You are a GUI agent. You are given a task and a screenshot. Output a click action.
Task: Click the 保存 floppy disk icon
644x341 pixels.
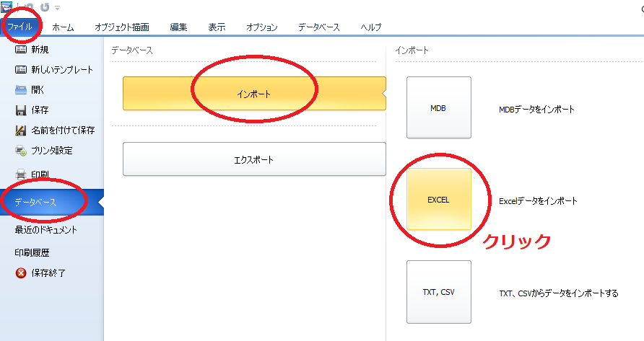pos(20,110)
